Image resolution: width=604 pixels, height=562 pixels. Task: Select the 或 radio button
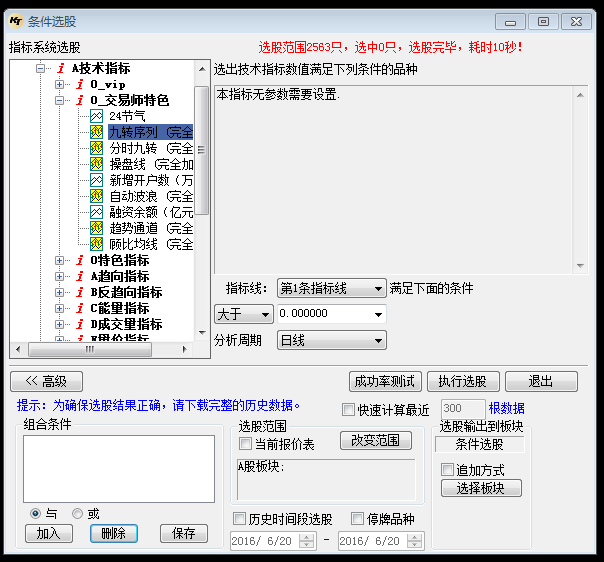78,513
